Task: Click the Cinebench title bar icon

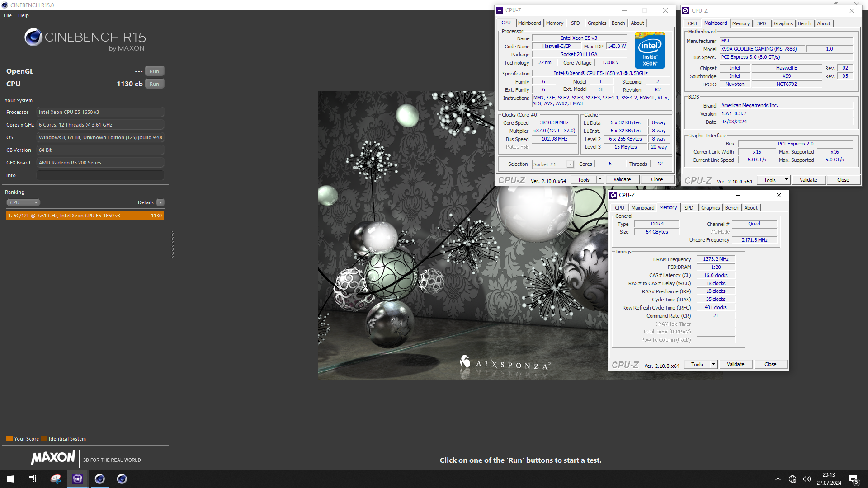Action: pos(5,5)
